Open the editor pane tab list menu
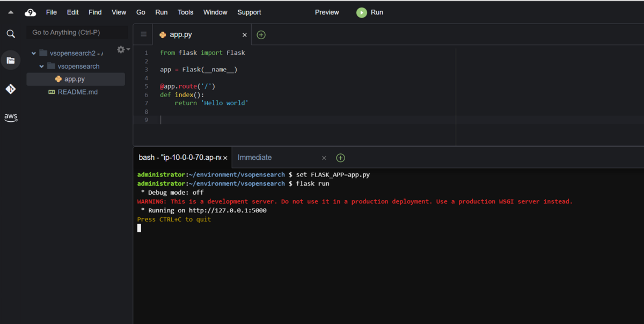Screen dimensions: 644x324 pyautogui.click(x=143, y=34)
